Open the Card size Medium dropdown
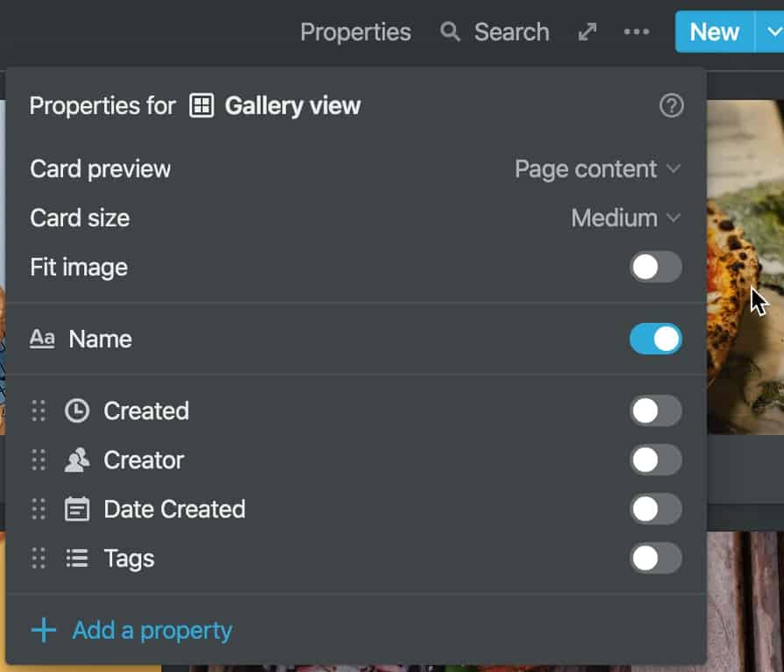This screenshot has height=672, width=784. tap(626, 218)
